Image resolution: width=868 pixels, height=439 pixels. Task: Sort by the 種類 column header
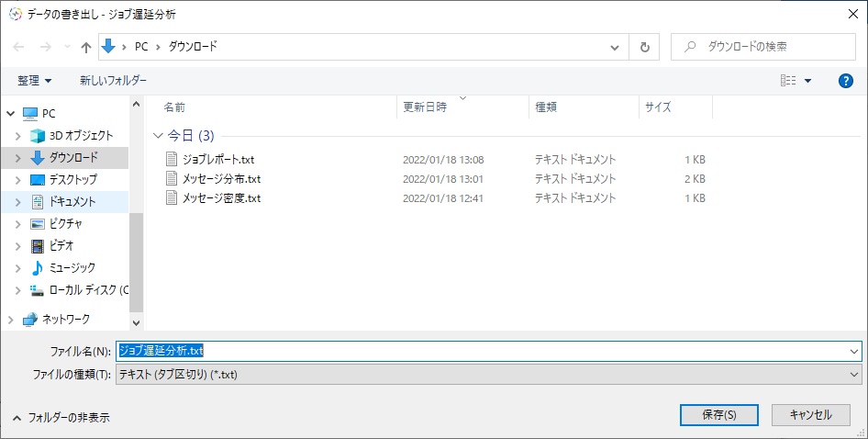click(546, 107)
